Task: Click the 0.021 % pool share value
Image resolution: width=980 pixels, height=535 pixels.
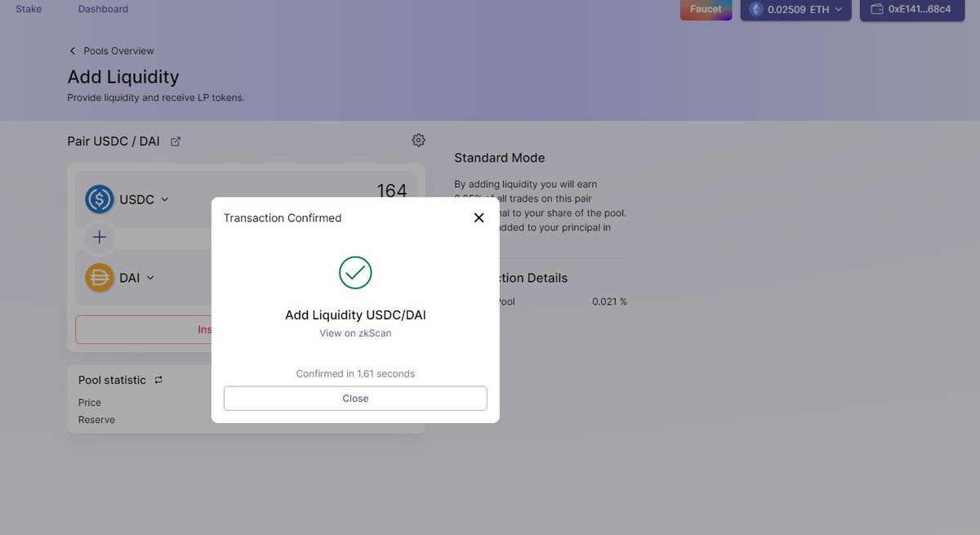Action: (610, 301)
